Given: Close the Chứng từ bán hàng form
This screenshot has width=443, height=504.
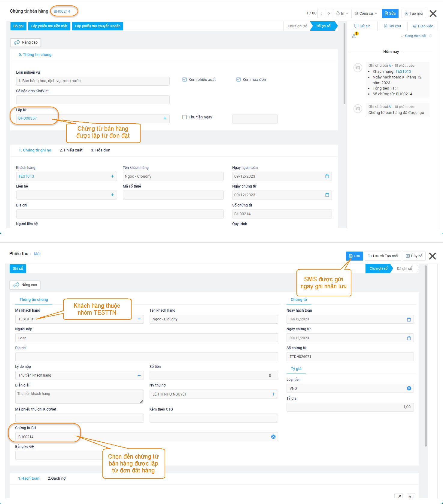Looking at the screenshot, I should click(433, 14).
